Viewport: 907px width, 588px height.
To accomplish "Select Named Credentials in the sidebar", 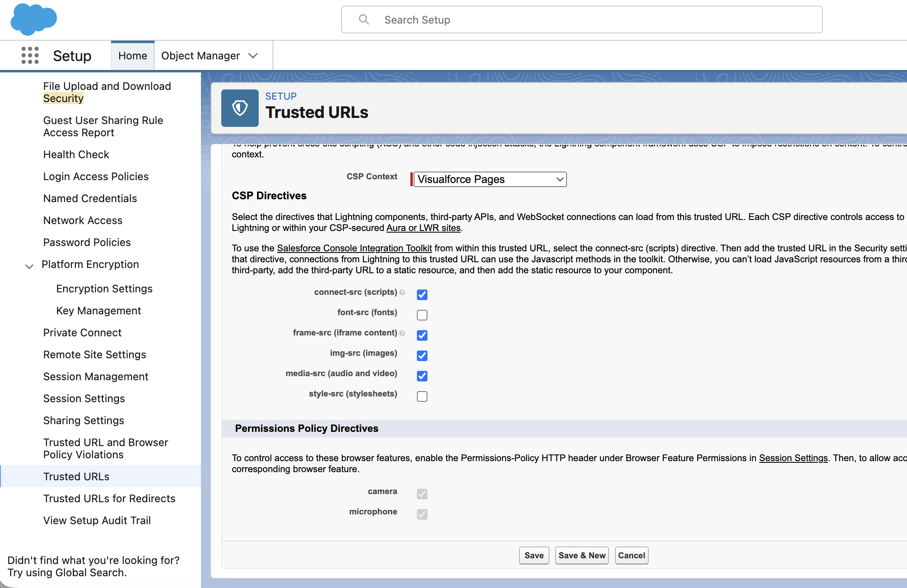I will coord(90,198).
